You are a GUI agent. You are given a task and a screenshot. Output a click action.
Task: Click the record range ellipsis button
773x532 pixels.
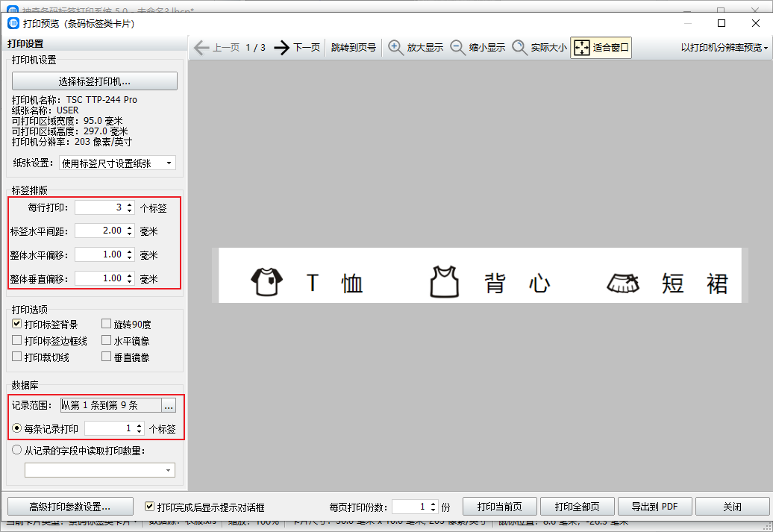coord(169,406)
